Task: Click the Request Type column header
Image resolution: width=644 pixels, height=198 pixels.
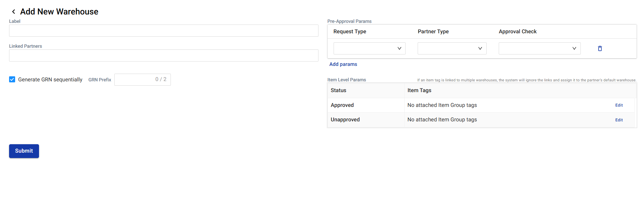Action: [350, 32]
